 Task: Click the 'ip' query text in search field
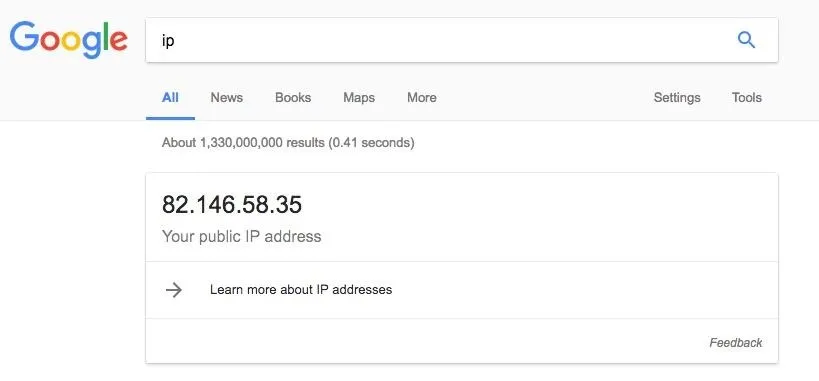[168, 41]
